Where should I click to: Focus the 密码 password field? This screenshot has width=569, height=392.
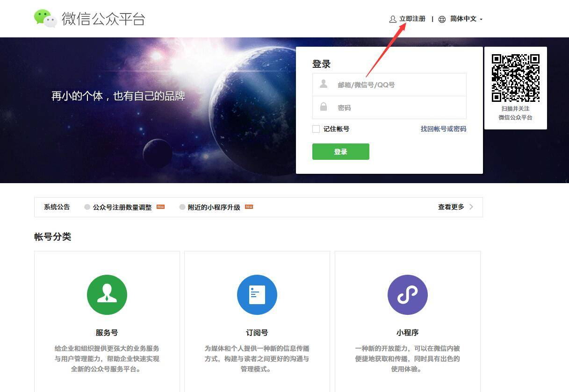[389, 107]
